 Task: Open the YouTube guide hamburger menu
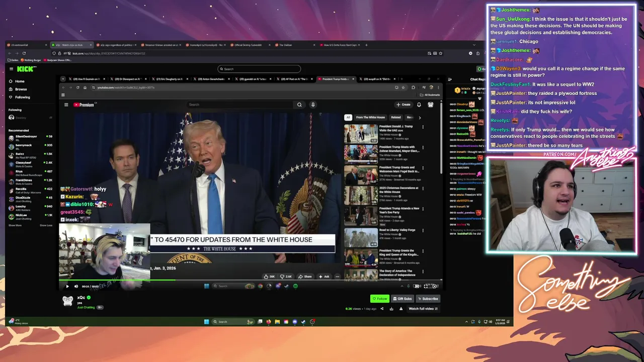tap(66, 105)
